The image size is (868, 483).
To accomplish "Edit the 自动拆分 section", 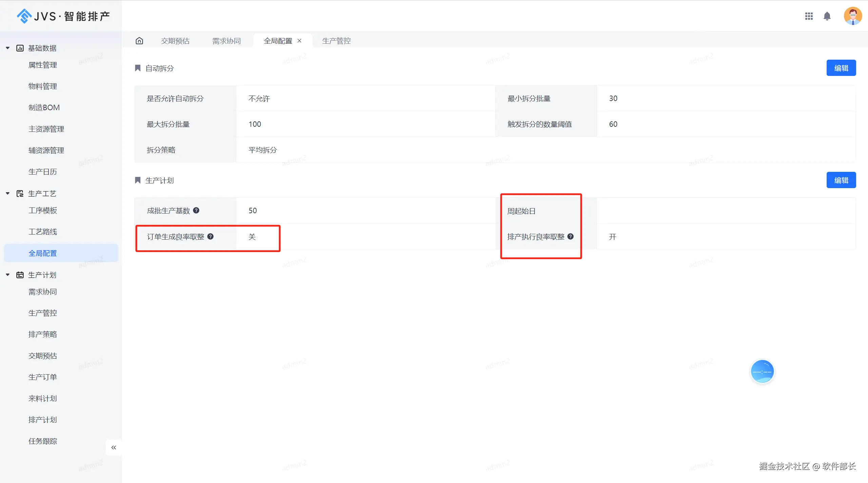I will [x=841, y=68].
